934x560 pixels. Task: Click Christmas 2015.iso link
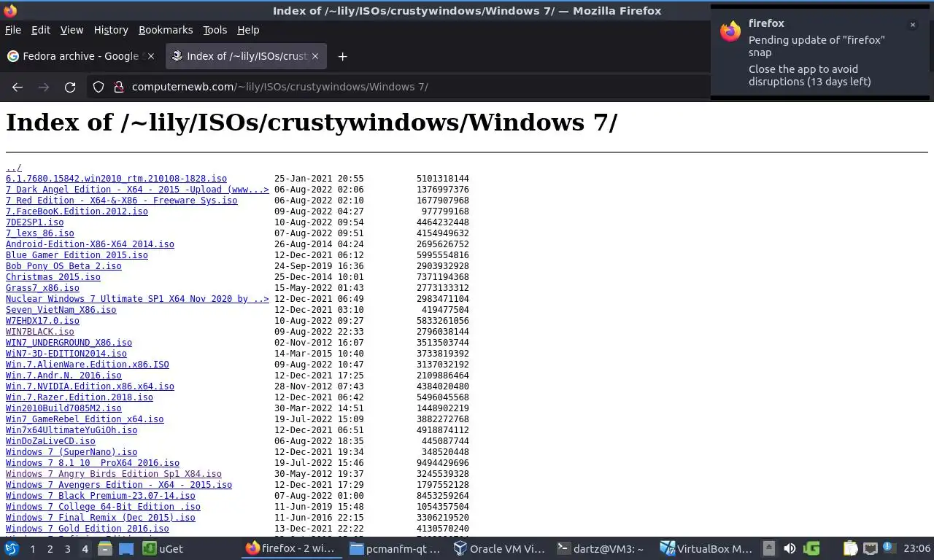[53, 277]
